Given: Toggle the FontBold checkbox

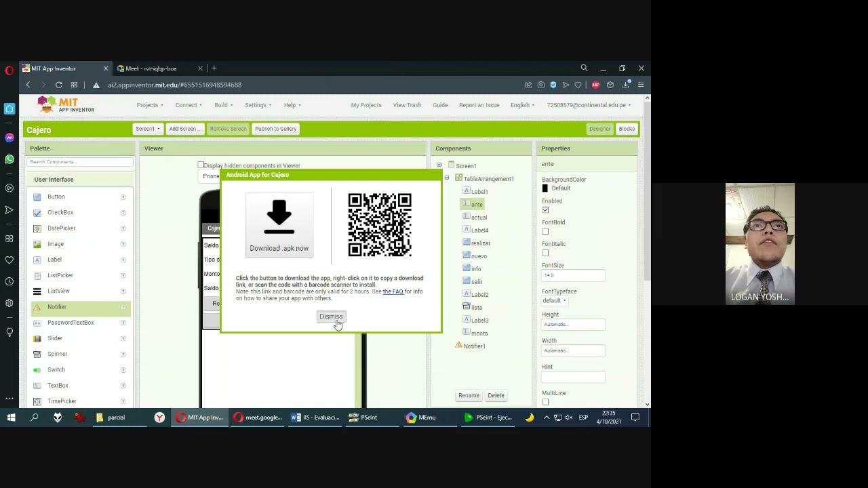Looking at the screenshot, I should (545, 232).
